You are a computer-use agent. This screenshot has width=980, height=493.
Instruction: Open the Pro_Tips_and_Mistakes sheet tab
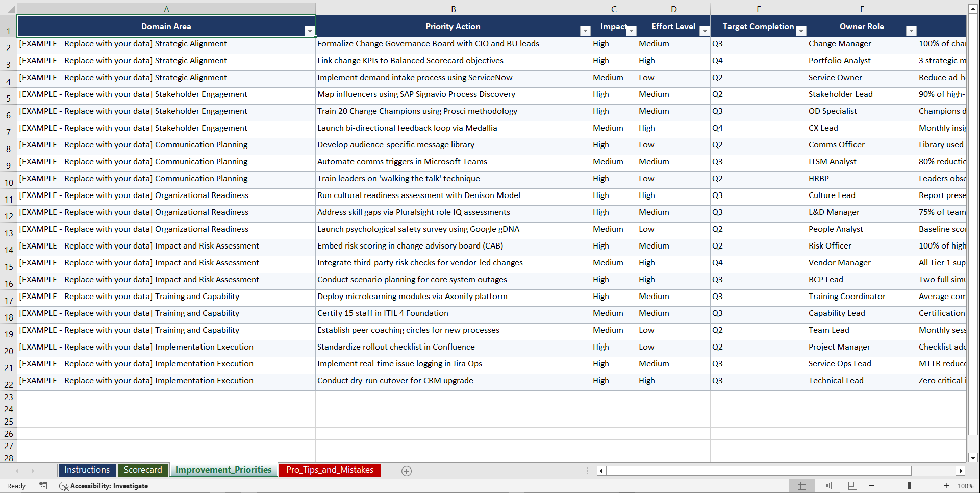tap(329, 470)
